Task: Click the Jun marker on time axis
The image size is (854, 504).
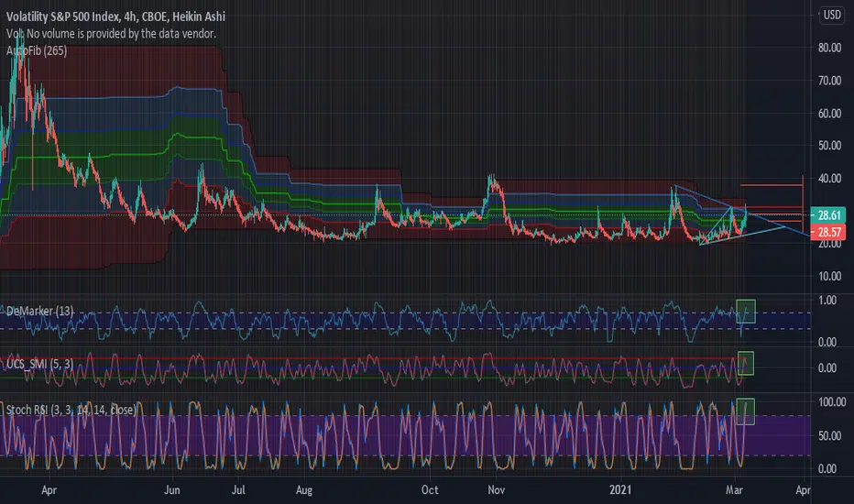Action: point(172,490)
